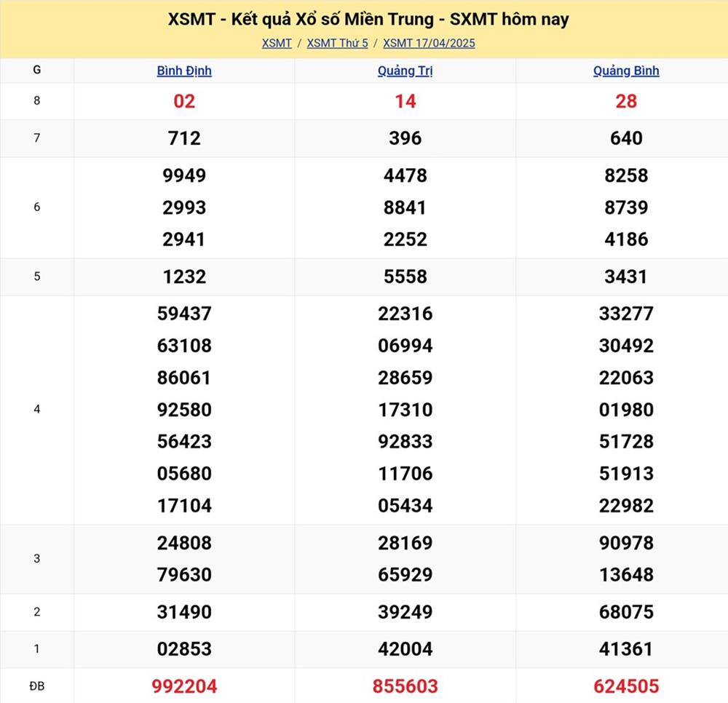The height and width of the screenshot is (703, 728).
Task: Click prize-3 number 65929
Action: [405, 574]
